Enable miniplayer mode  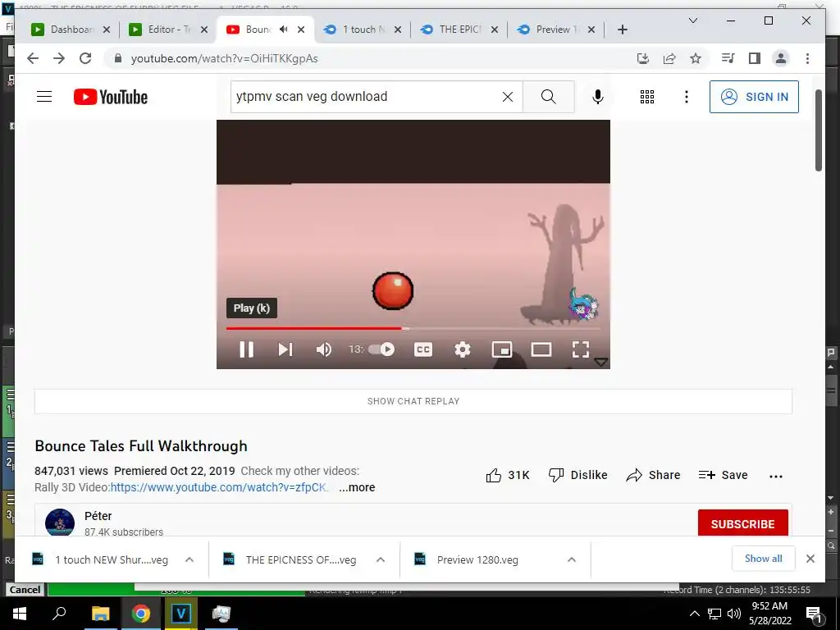click(x=502, y=349)
